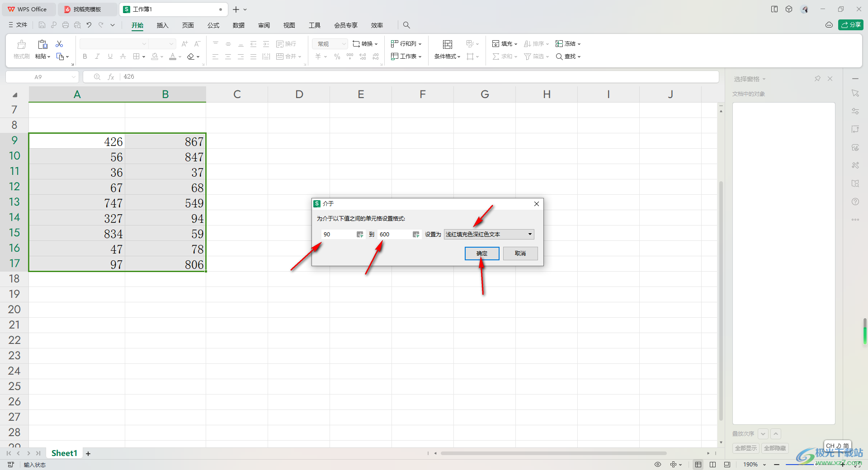Click 全部隐藏 in selection pane
Image resolution: width=868 pixels, height=470 pixels.
tap(775, 448)
